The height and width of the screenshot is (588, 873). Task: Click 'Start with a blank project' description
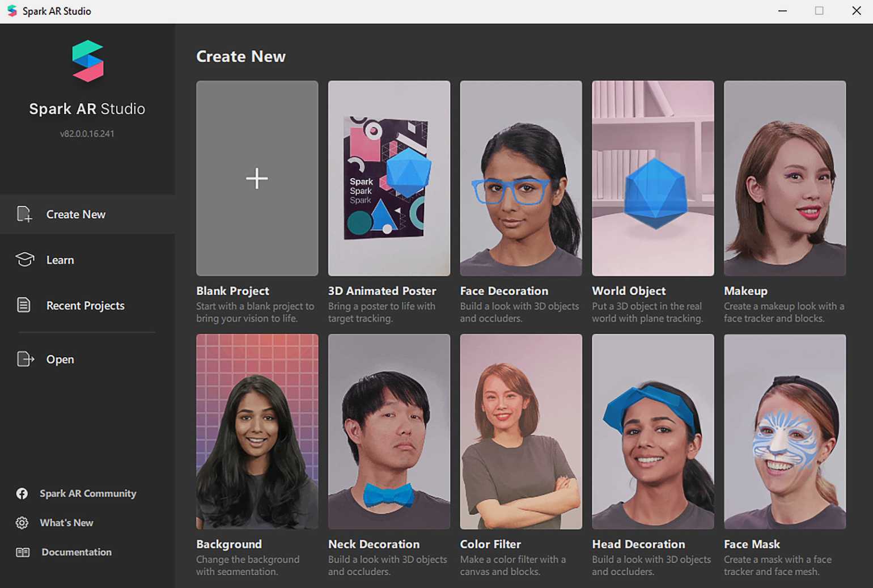click(x=255, y=312)
